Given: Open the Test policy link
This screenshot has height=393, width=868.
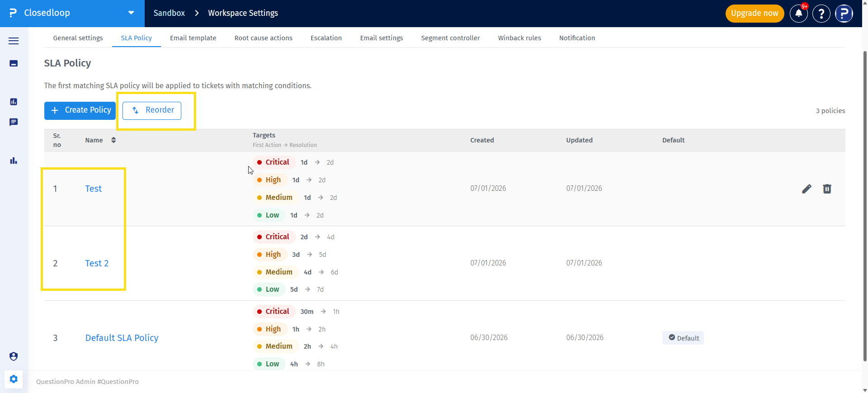Looking at the screenshot, I should [x=94, y=189].
